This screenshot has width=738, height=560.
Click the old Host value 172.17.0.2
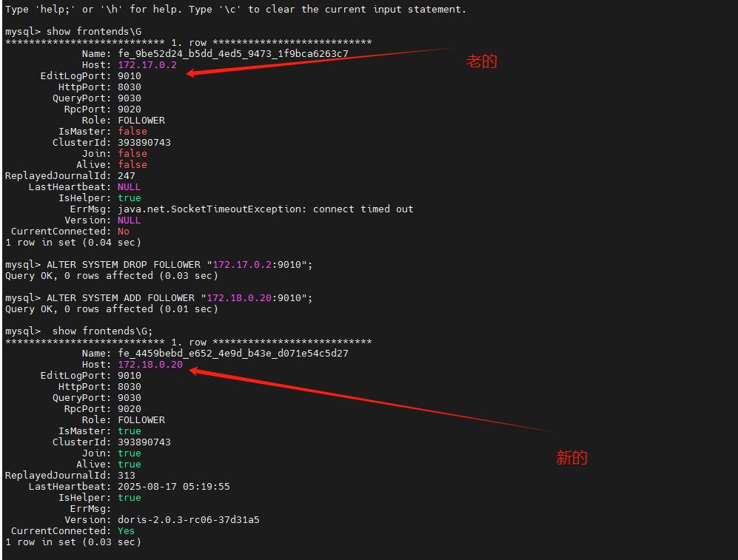[x=147, y=65]
